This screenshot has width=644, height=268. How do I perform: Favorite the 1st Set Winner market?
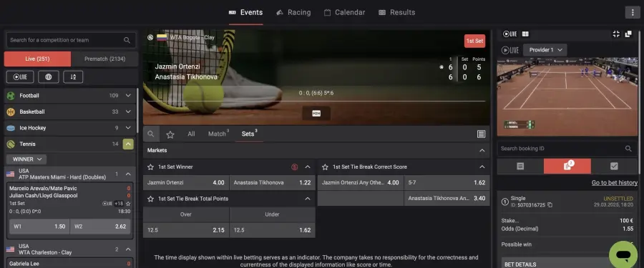pos(151,167)
